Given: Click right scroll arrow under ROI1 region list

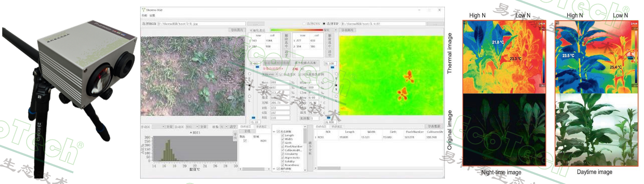Looking at the screenshot, I should pos(269,169).
